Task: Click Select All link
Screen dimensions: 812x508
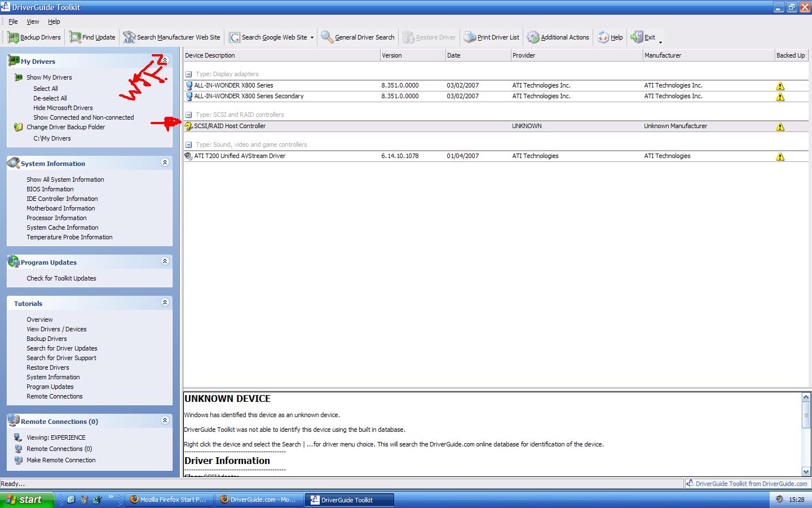Action: 45,89
